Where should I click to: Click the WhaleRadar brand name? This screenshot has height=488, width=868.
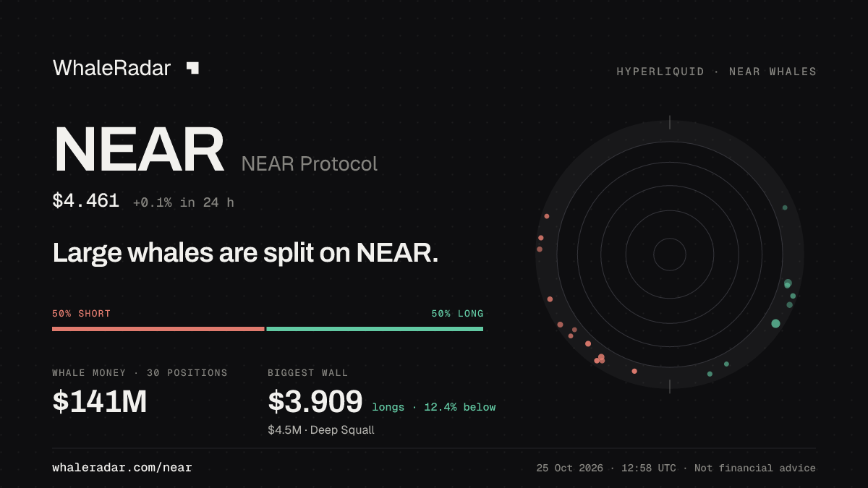(x=112, y=68)
